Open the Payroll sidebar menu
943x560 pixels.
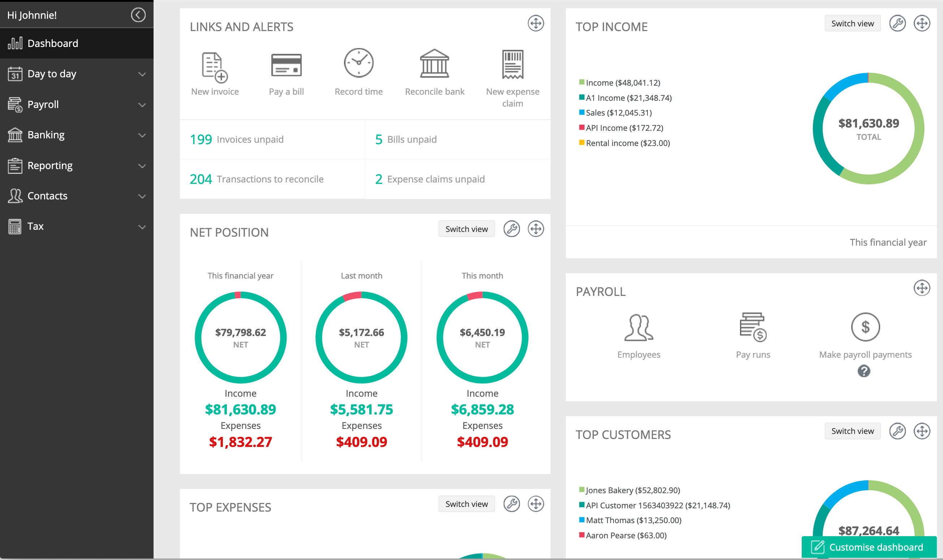[77, 104]
